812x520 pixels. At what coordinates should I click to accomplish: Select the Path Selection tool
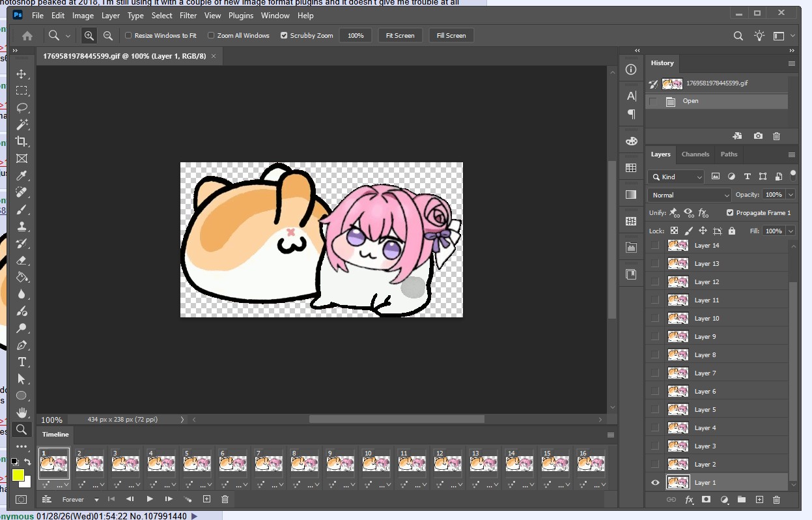pyautogui.click(x=21, y=379)
